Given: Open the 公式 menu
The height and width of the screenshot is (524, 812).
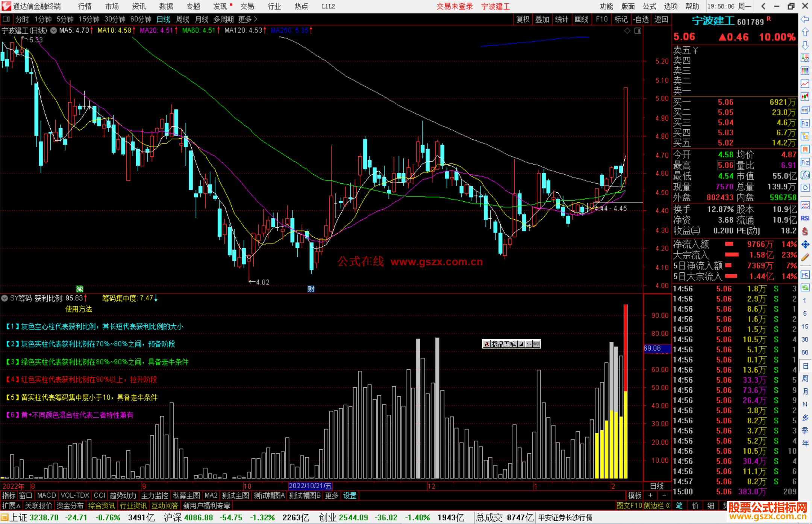Looking at the screenshot, I should [x=649, y=6].
